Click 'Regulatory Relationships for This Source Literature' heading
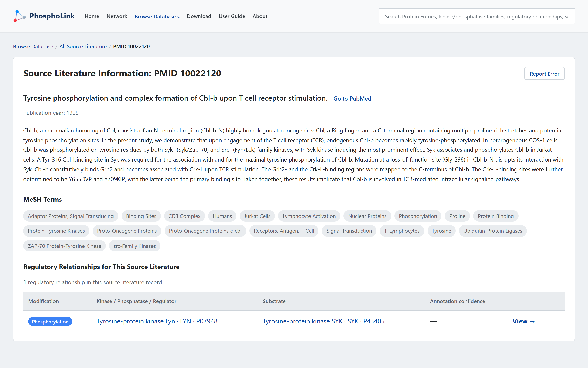The height and width of the screenshot is (368, 588). tap(101, 267)
